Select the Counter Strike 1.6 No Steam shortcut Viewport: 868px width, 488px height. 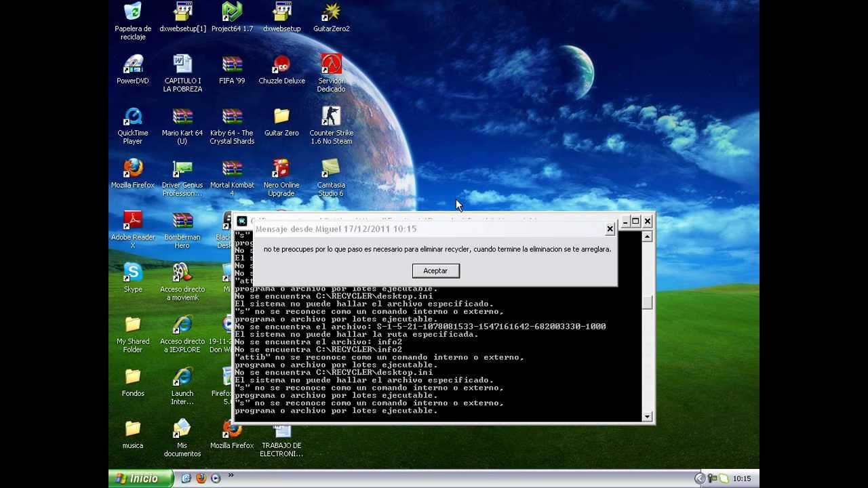[x=331, y=126]
